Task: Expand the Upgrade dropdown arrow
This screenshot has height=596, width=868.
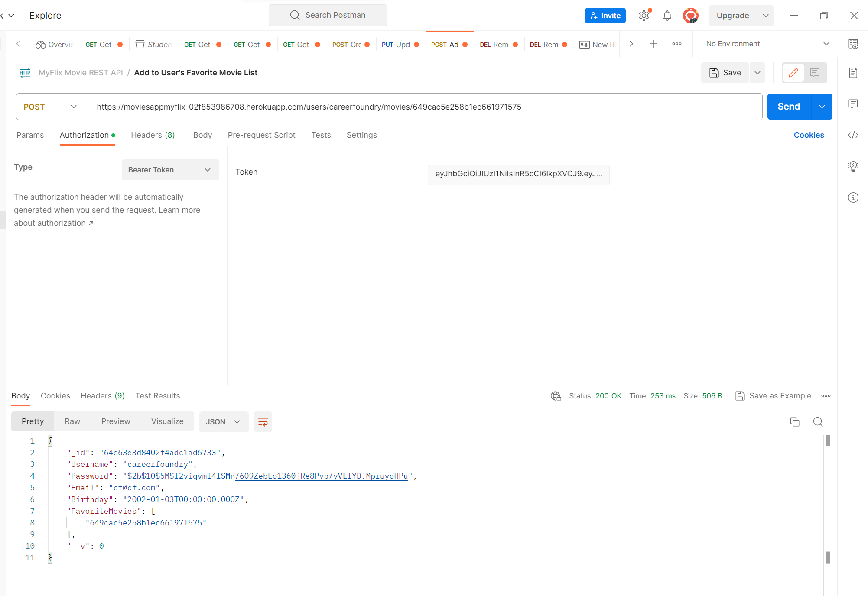Action: 766,16
